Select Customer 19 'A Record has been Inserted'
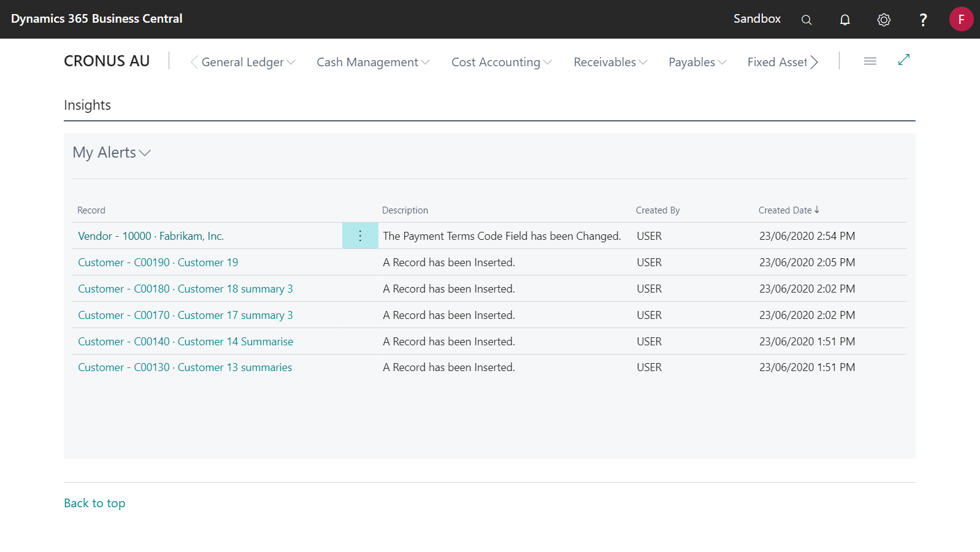The image size is (980, 552). (449, 262)
